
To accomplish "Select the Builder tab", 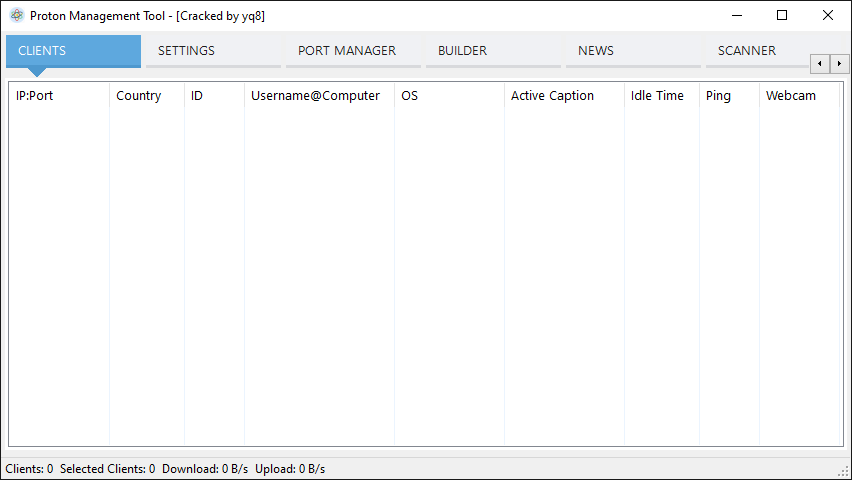I will click(462, 51).
